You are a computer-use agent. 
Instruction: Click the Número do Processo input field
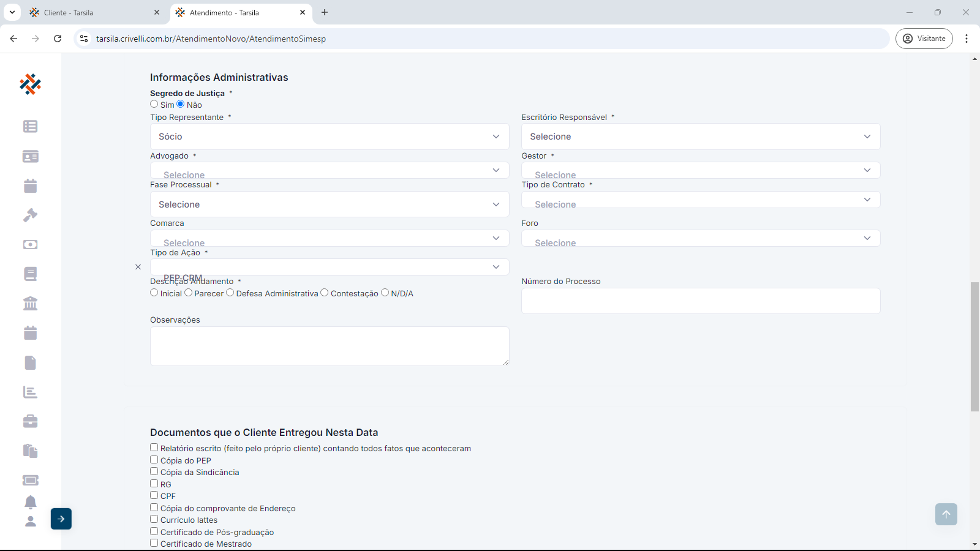click(701, 301)
